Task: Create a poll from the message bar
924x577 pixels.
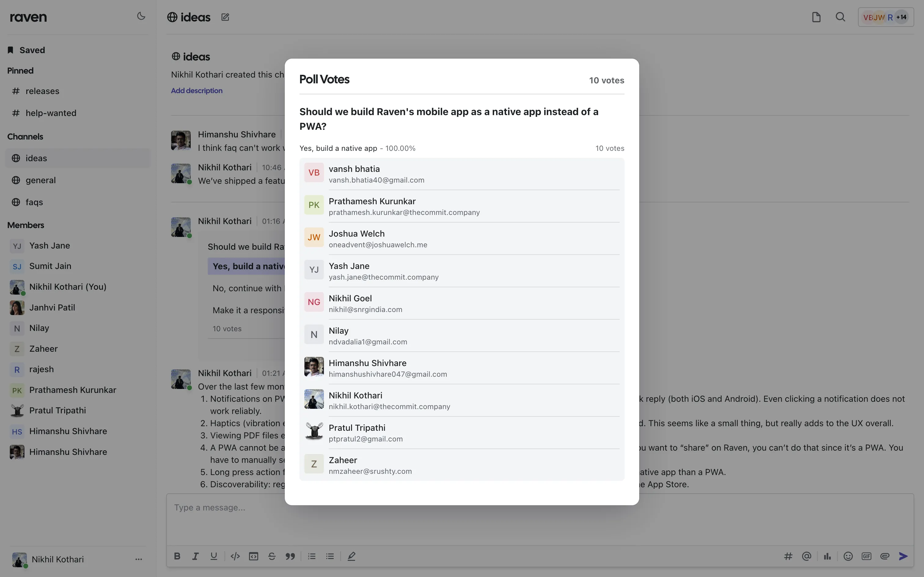Action: tap(827, 556)
